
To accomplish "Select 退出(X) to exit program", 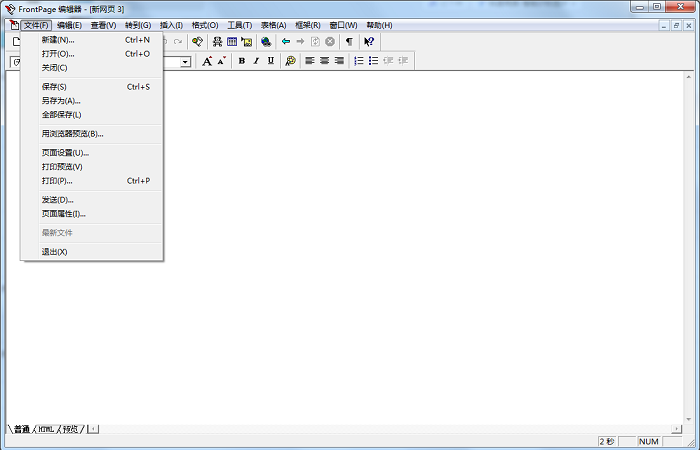I will point(55,252).
